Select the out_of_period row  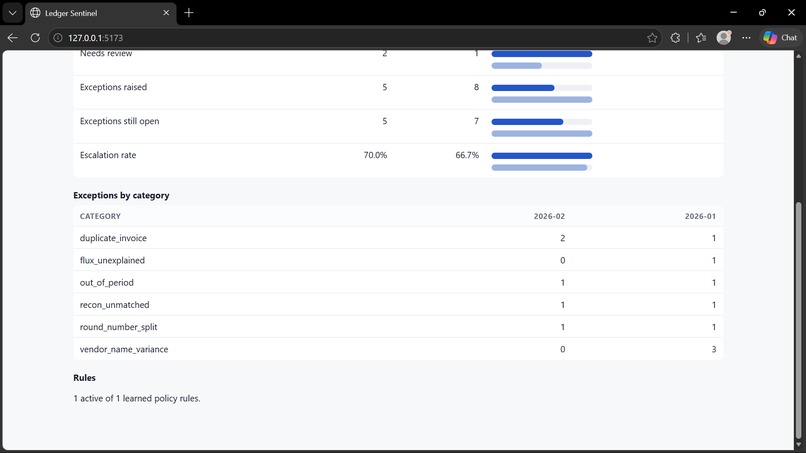[x=398, y=282]
